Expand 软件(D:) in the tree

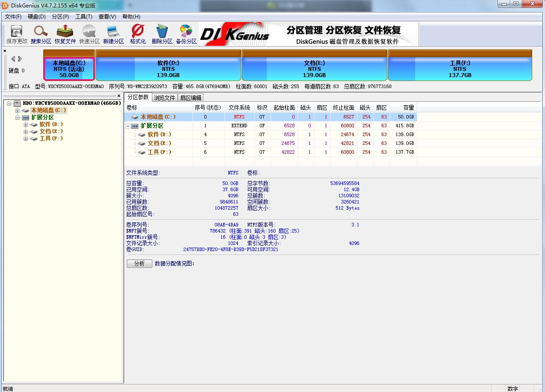[26, 125]
